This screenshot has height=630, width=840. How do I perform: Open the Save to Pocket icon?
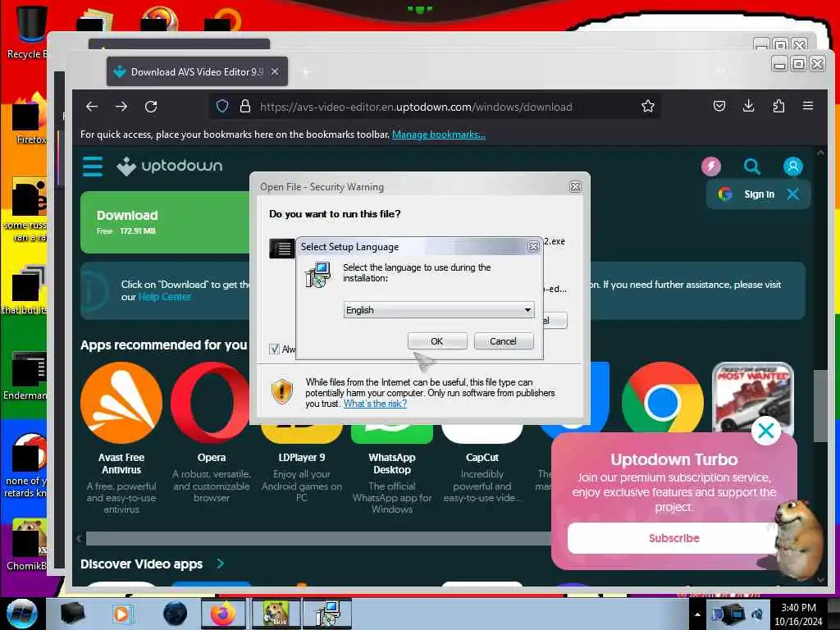(x=719, y=106)
